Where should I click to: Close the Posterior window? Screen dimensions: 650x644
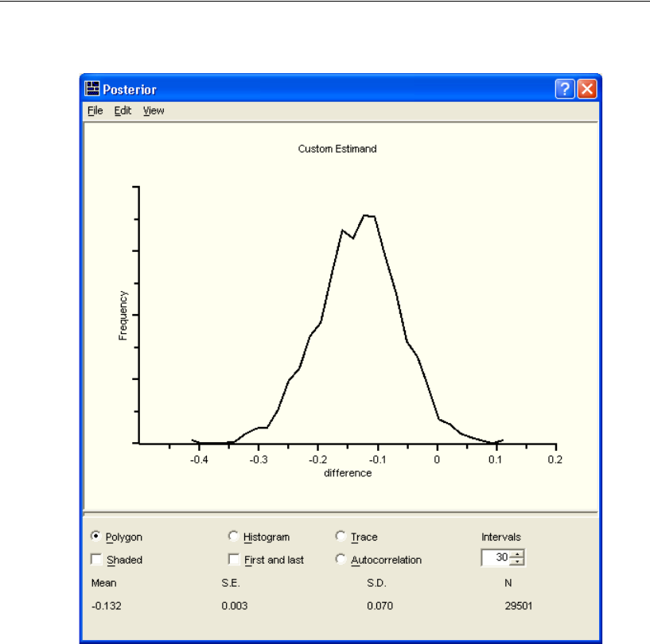pyautogui.click(x=587, y=88)
